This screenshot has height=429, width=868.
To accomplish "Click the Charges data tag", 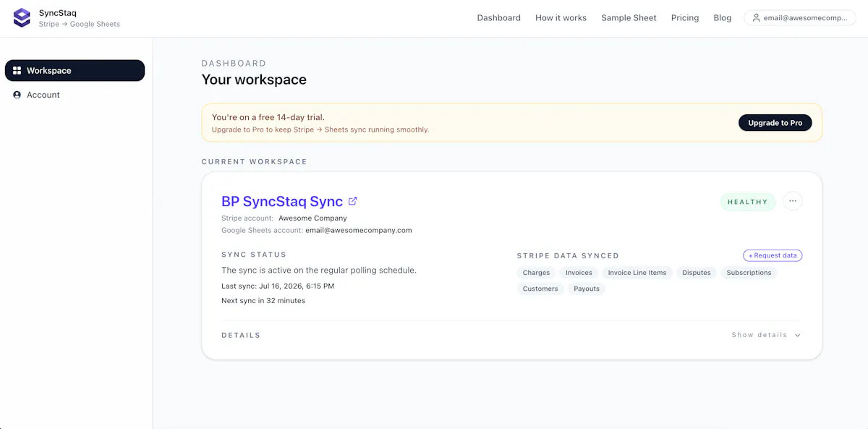I will click(x=537, y=273).
